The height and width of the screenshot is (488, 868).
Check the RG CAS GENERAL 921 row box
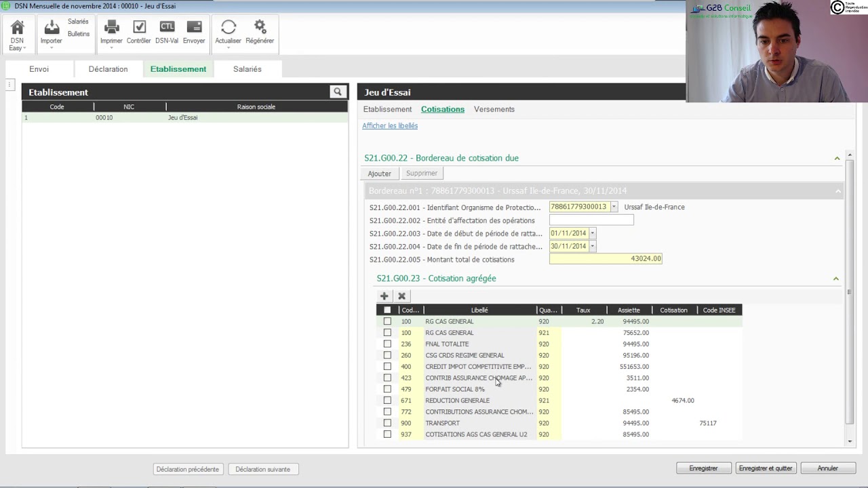(387, 333)
